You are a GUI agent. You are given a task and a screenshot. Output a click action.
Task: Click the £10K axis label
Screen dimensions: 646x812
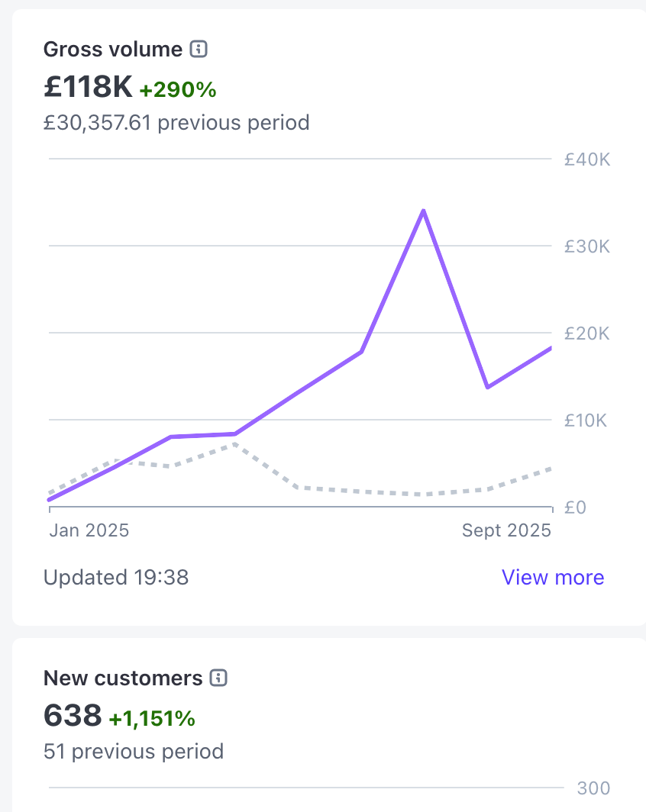(x=586, y=420)
